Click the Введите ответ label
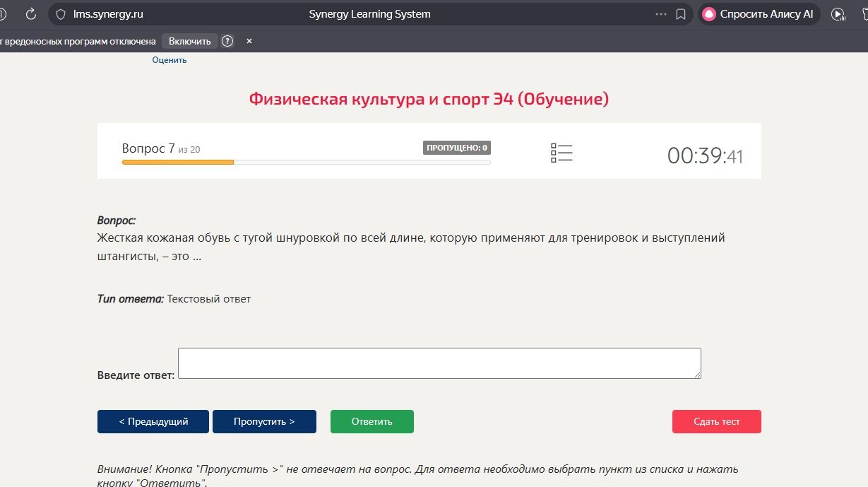Viewport: 868px width, 487px height. click(136, 375)
